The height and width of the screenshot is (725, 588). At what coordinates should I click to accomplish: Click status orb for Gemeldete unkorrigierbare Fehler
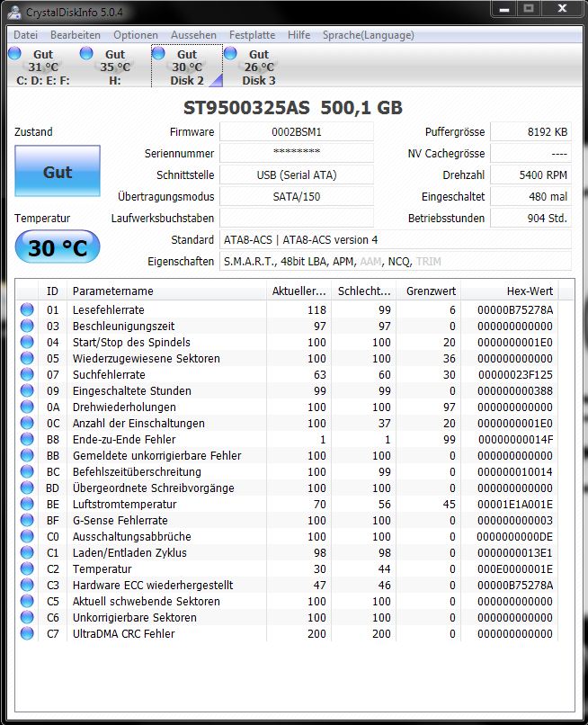tap(27, 455)
